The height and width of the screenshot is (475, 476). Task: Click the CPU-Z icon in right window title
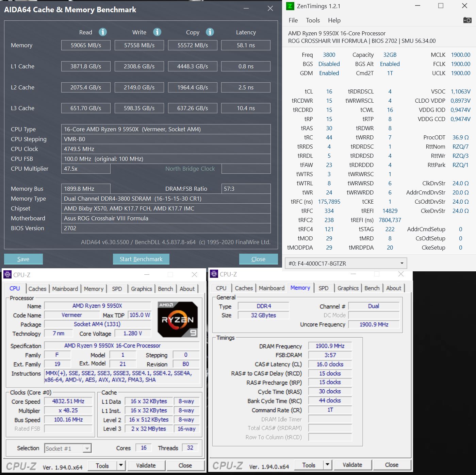point(214,274)
